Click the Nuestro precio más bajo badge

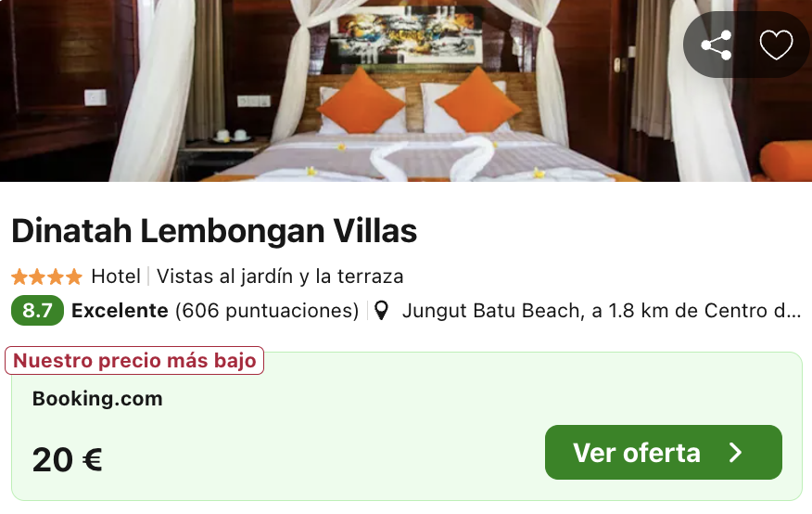click(x=134, y=360)
